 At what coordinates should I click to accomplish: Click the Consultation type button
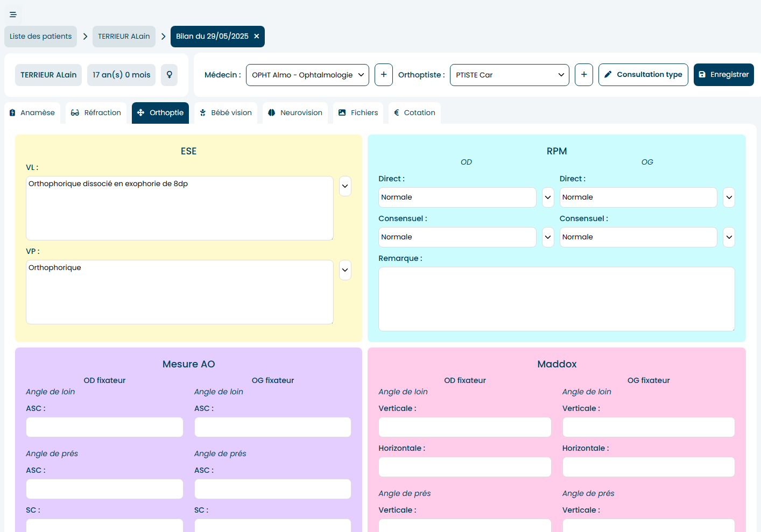[x=643, y=75]
